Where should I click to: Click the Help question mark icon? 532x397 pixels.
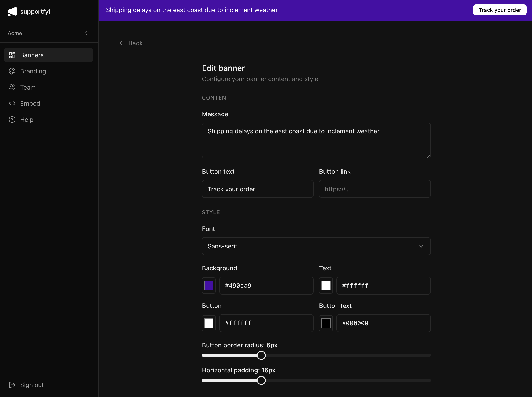pyautogui.click(x=12, y=120)
